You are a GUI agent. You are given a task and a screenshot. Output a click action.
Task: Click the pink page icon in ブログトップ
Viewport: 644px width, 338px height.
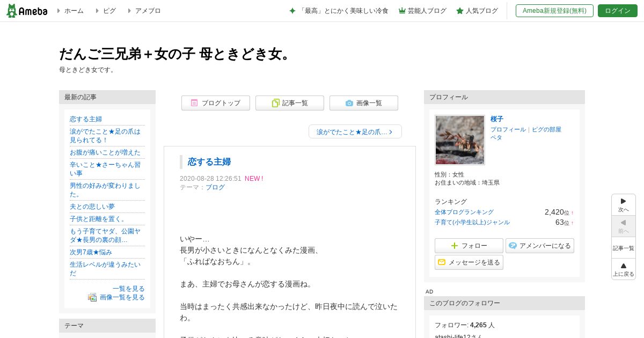click(194, 103)
